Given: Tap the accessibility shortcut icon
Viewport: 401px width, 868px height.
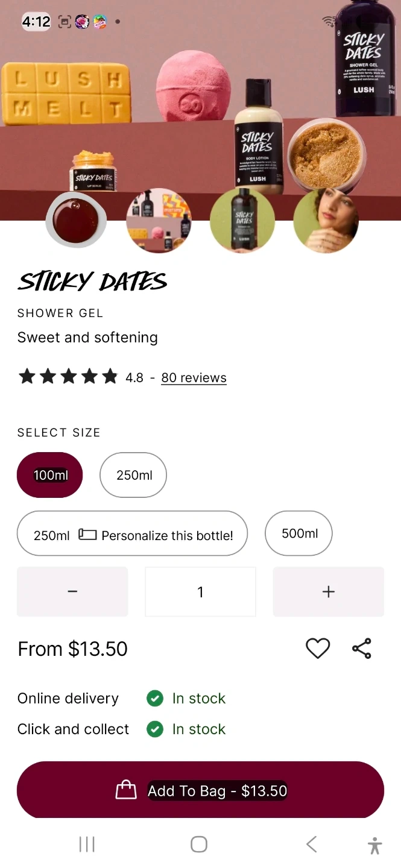Looking at the screenshot, I should (374, 845).
